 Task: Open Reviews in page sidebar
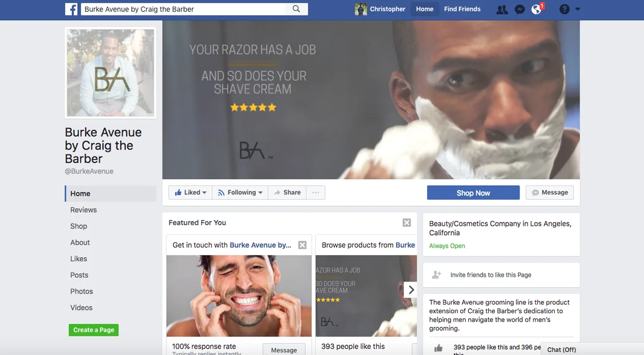pyautogui.click(x=83, y=210)
